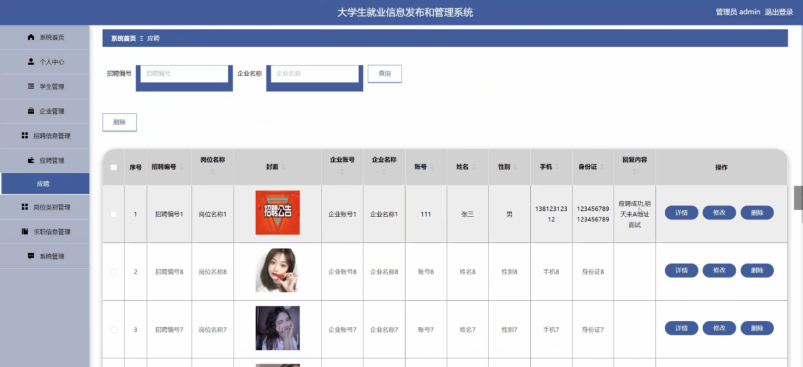This screenshot has height=367, width=803.
Task: Click the cell 手机7
Action: click(x=551, y=330)
